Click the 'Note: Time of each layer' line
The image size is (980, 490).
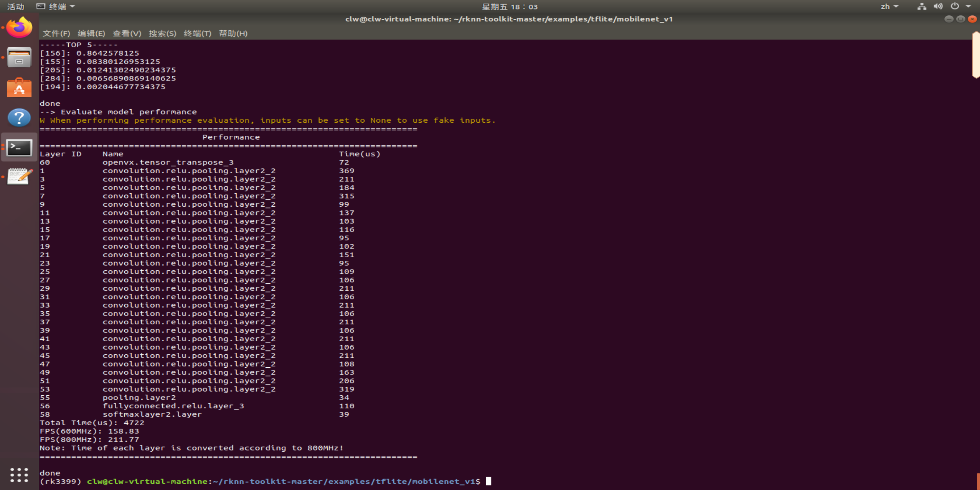(191, 448)
